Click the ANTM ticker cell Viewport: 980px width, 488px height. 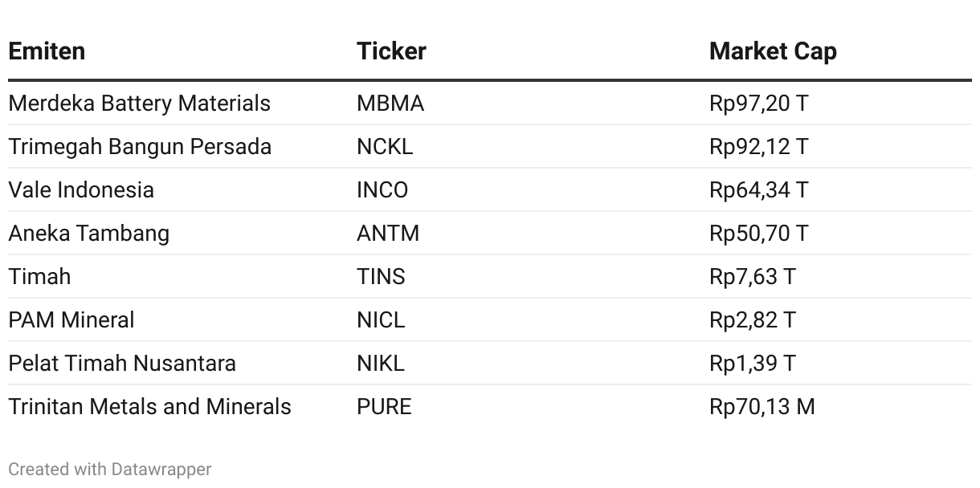click(x=388, y=234)
